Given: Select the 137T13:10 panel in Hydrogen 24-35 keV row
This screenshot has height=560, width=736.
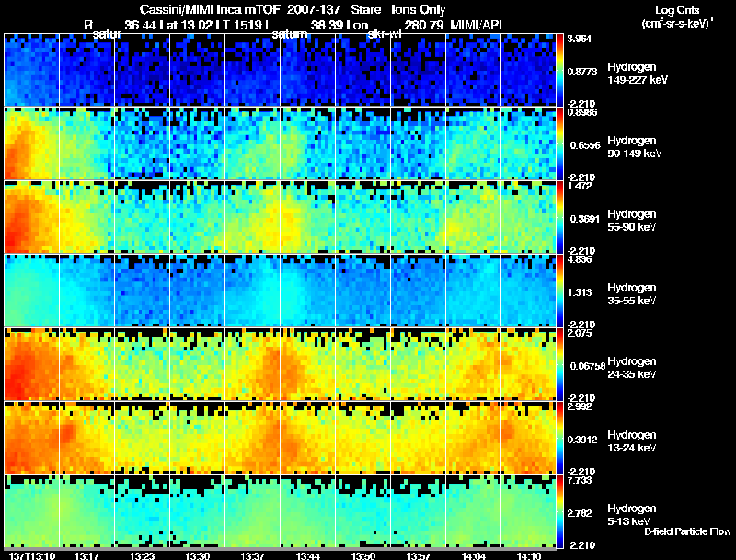Looking at the screenshot, I should point(32,364).
